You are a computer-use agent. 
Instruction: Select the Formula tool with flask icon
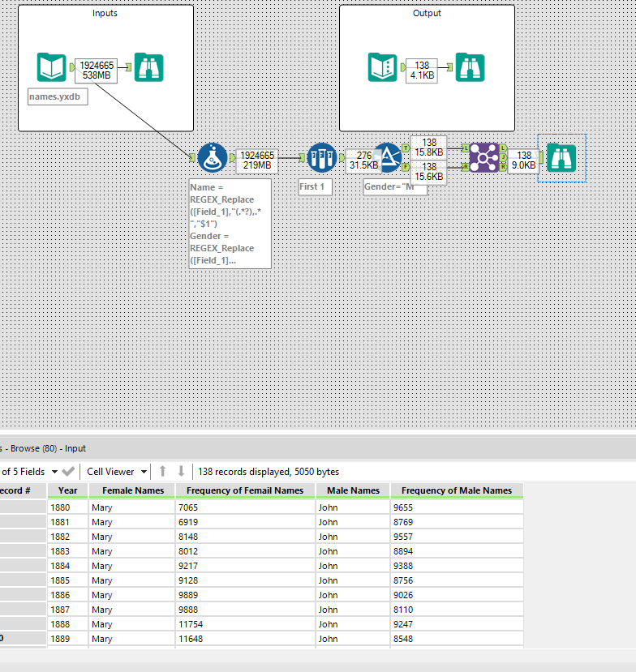pyautogui.click(x=213, y=158)
